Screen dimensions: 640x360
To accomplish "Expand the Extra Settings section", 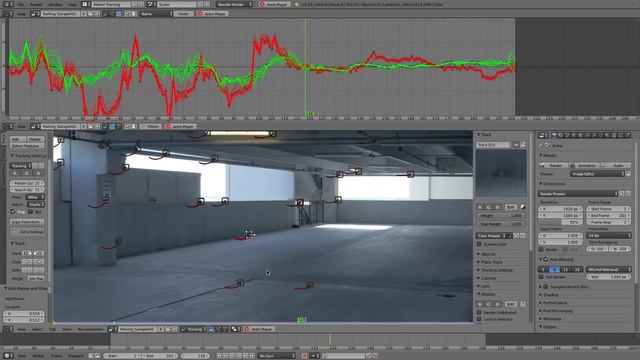I will click(28, 232).
